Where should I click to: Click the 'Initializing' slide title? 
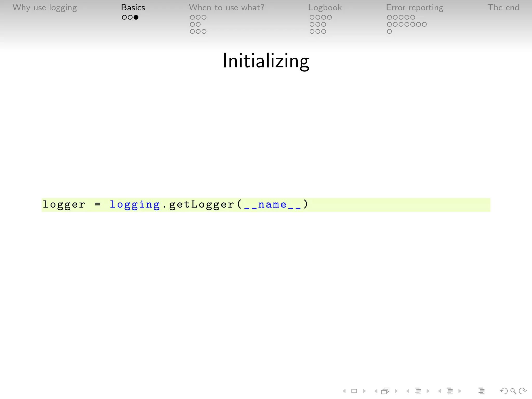tap(266, 61)
